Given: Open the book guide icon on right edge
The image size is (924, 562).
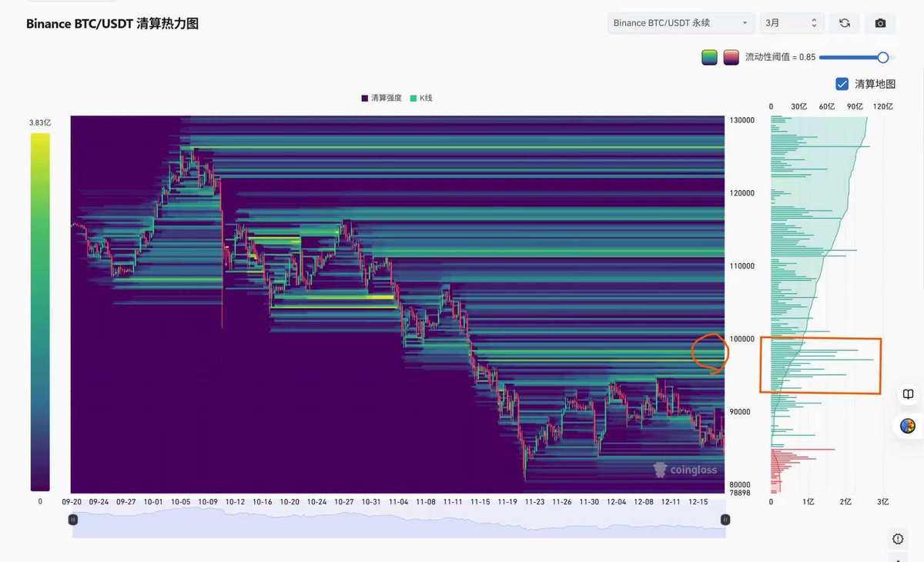Looking at the screenshot, I should coord(909,394).
